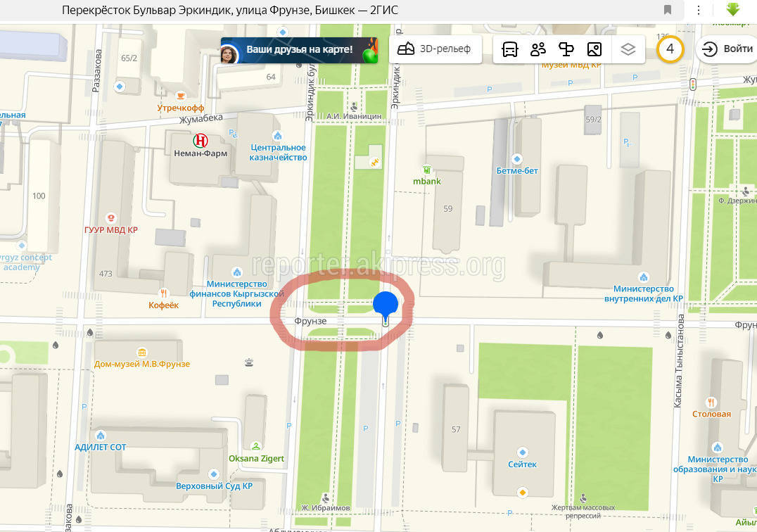Click the Ф. Дзержинский monument marker
The width and height of the screenshot is (757, 532).
coord(746,191)
